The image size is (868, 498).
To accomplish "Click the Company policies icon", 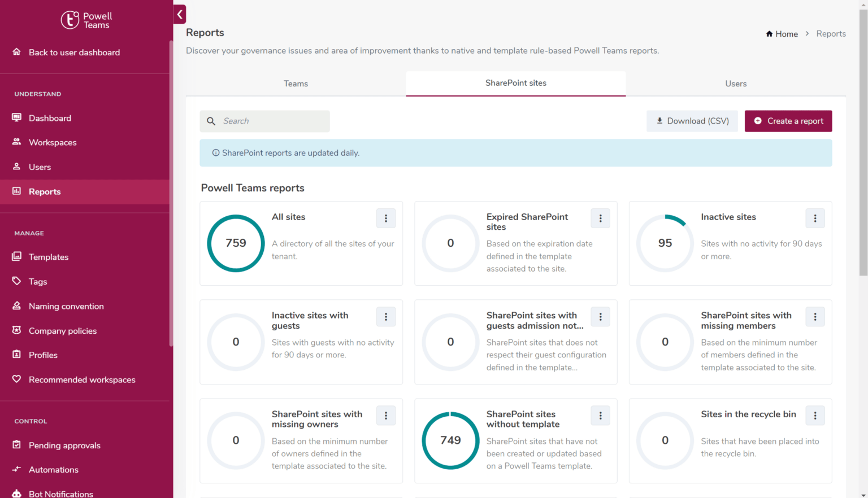I will point(16,330).
